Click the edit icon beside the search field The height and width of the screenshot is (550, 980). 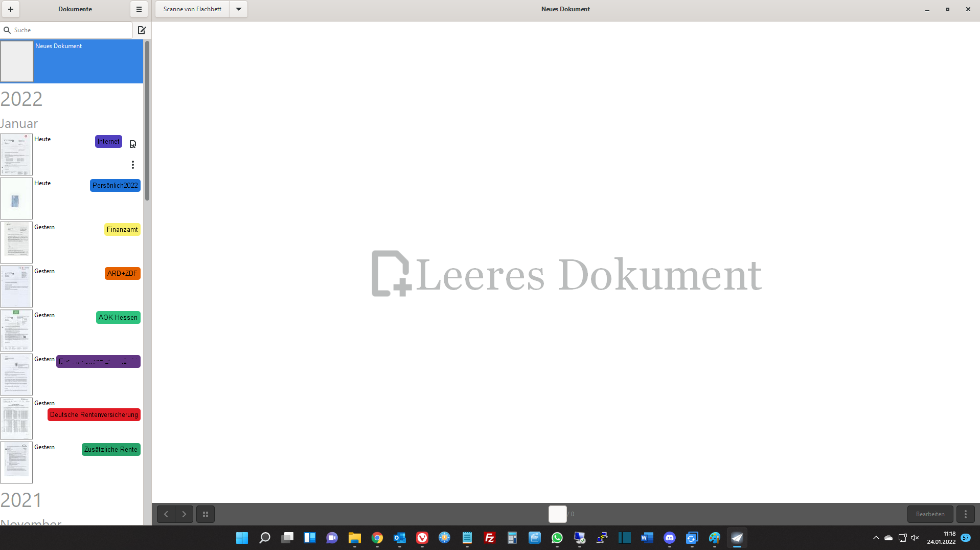[x=142, y=30]
